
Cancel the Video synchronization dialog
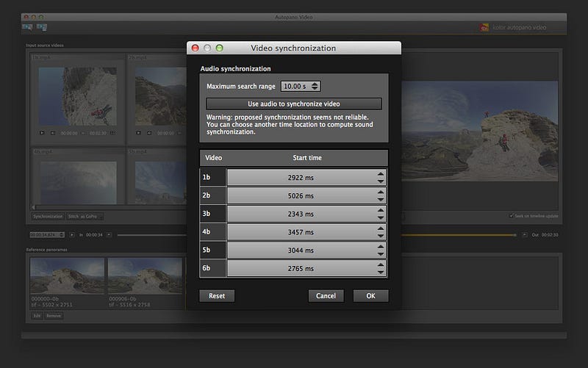tap(326, 296)
